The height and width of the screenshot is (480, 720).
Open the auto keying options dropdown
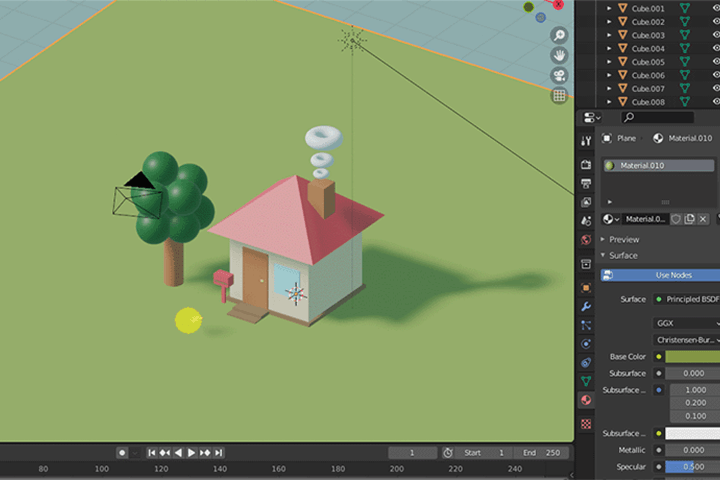click(x=135, y=453)
